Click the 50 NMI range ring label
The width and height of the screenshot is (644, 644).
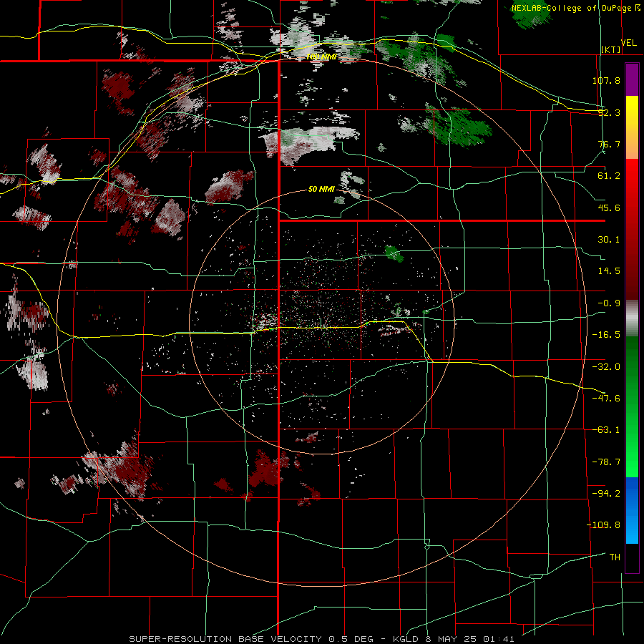(321, 189)
